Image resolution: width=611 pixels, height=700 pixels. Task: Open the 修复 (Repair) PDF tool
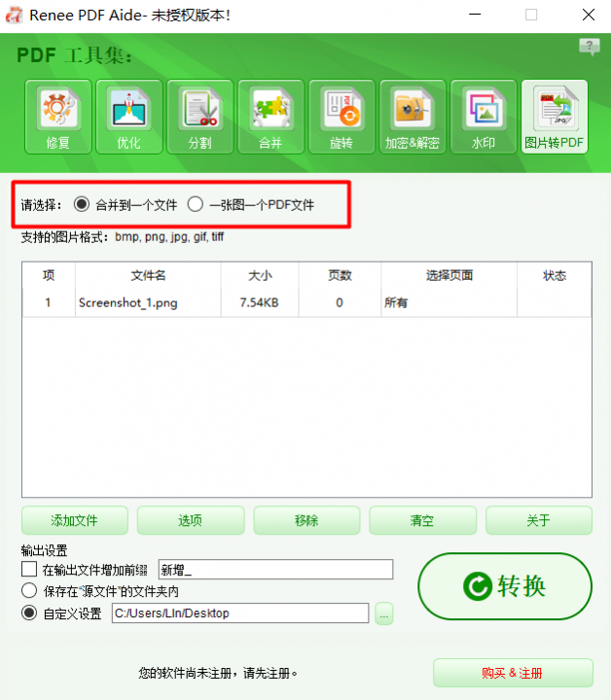pyautogui.click(x=58, y=117)
